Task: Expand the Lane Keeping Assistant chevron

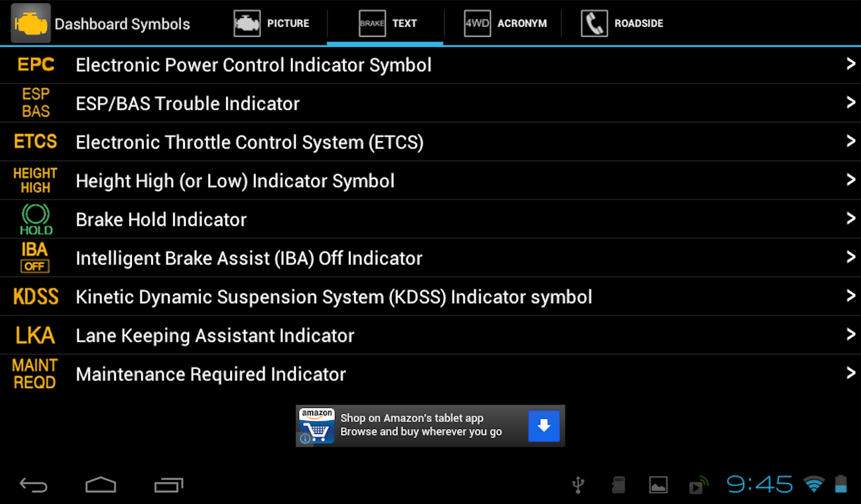Action: point(850,334)
